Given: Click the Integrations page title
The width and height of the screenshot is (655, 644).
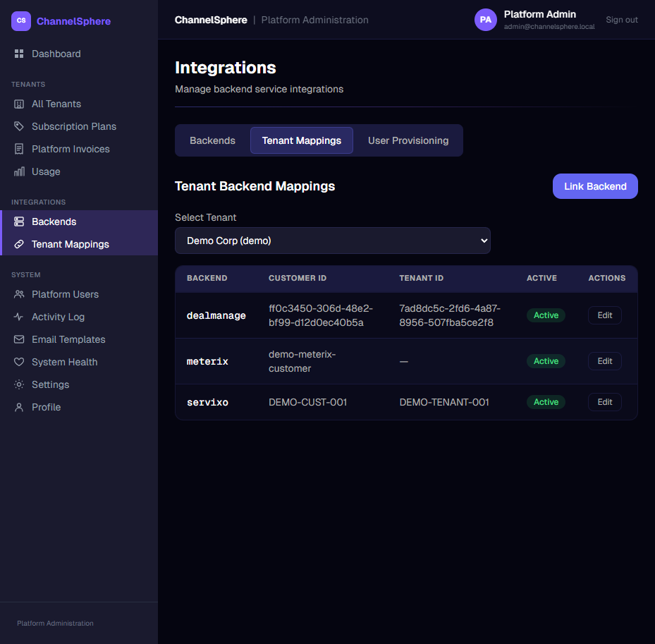Looking at the screenshot, I should click(x=225, y=68).
